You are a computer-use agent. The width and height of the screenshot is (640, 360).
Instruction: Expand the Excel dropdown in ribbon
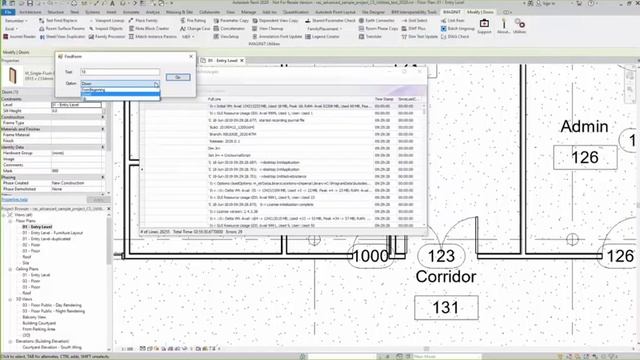pyautogui.click(x=11, y=29)
